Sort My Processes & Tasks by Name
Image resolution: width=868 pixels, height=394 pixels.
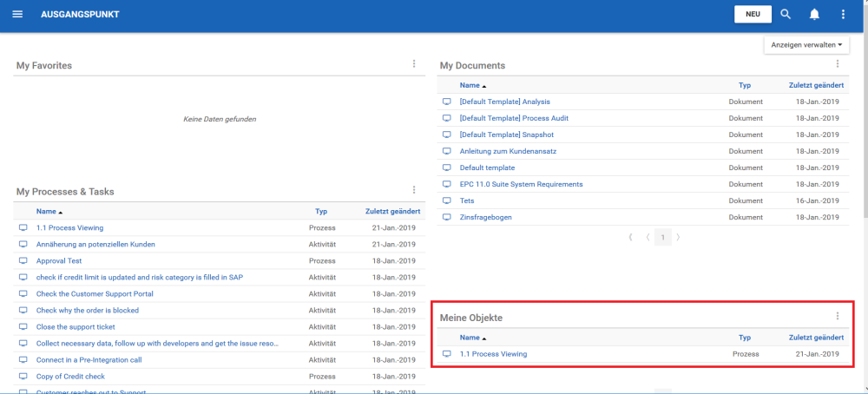point(46,211)
